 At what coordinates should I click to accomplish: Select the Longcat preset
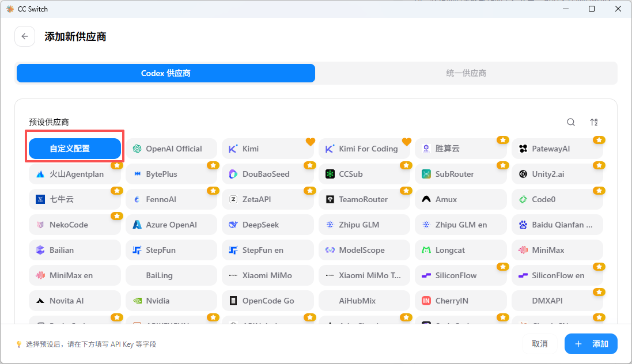[x=461, y=250]
